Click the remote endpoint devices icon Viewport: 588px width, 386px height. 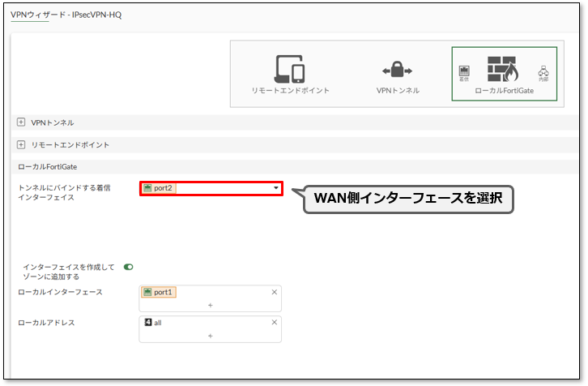point(289,69)
